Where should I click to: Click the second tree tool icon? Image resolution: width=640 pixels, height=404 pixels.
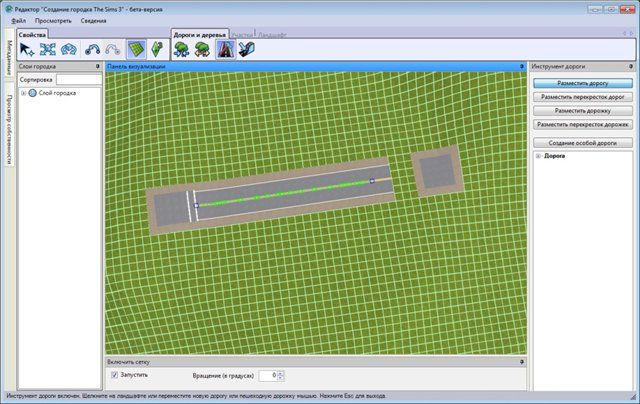point(204,49)
